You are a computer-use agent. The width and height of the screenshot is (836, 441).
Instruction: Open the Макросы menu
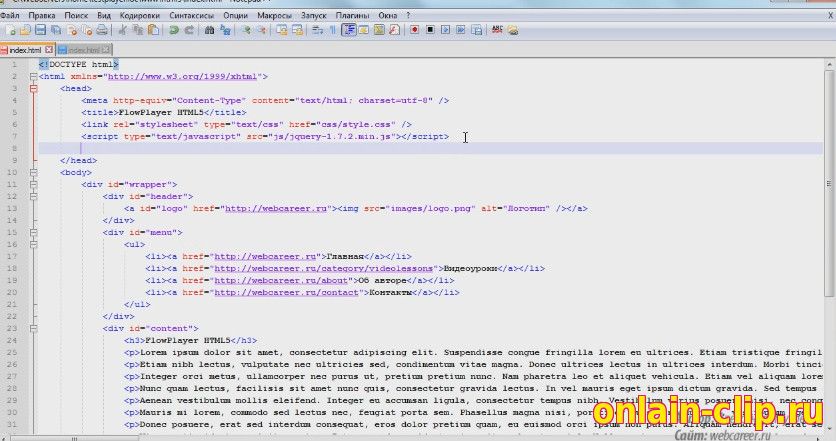click(274, 15)
